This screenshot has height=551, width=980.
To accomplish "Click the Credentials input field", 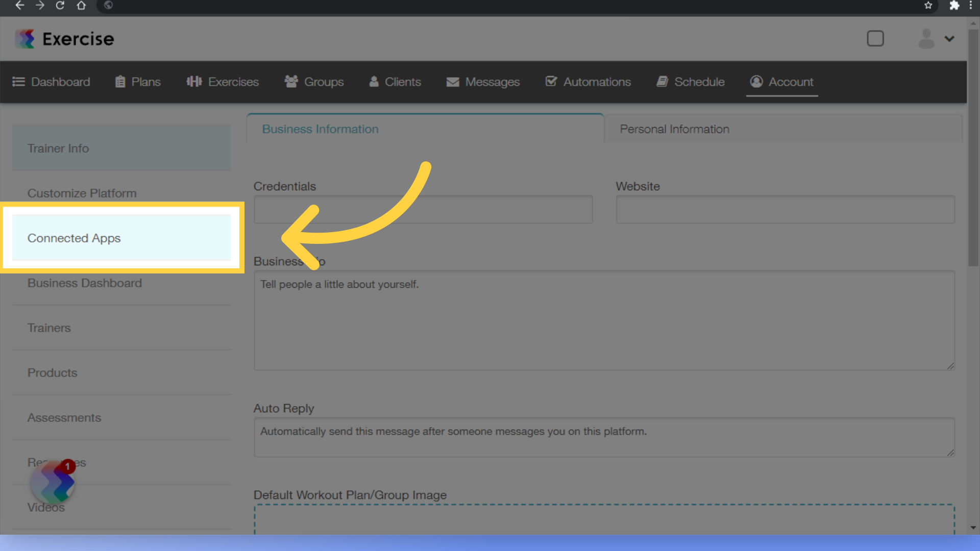I will coord(423,209).
